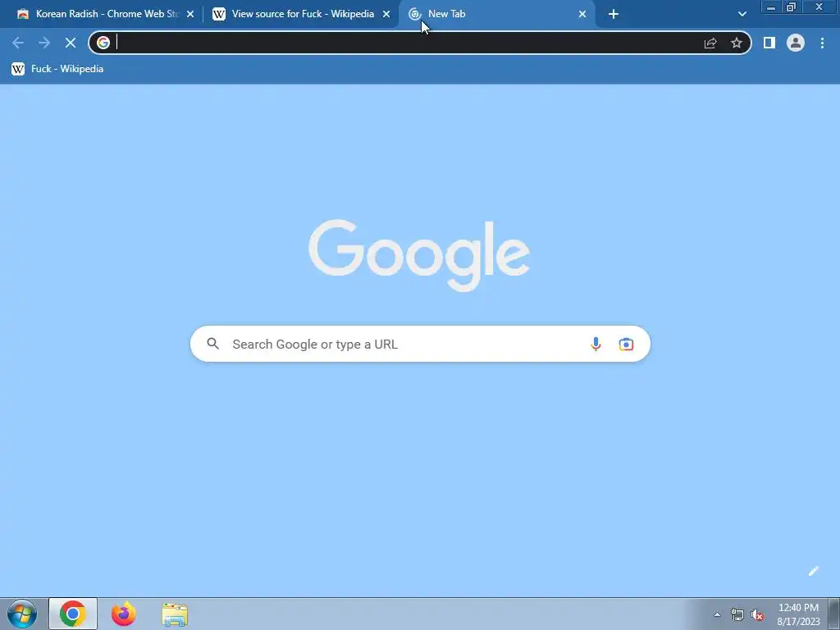The image size is (840, 630).
Task: Show hidden system tray icons
Action: tap(717, 614)
